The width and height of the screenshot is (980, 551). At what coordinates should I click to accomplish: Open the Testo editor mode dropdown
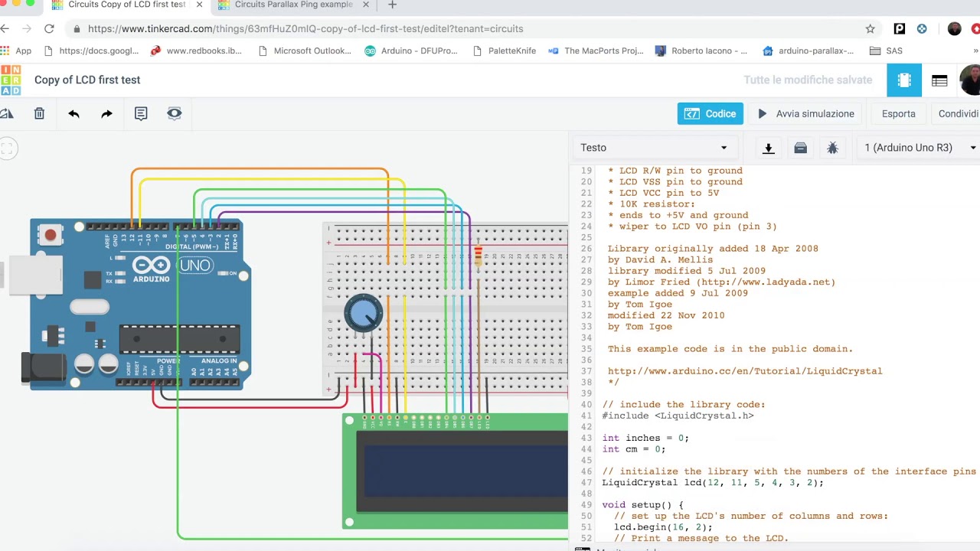(655, 148)
